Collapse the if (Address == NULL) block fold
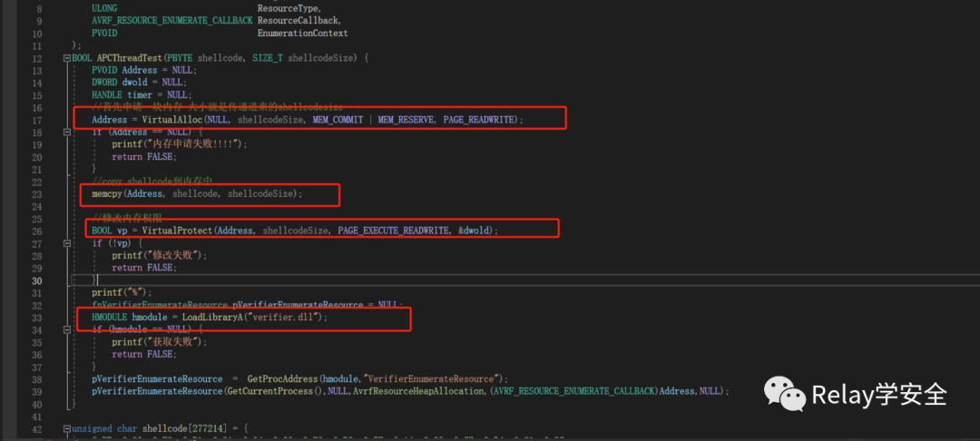The width and height of the screenshot is (980, 441). click(x=67, y=132)
